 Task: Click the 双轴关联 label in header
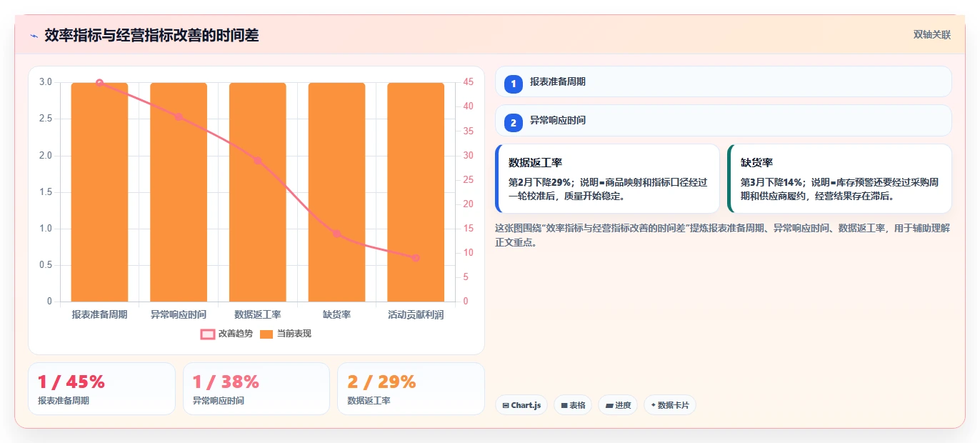tap(931, 34)
